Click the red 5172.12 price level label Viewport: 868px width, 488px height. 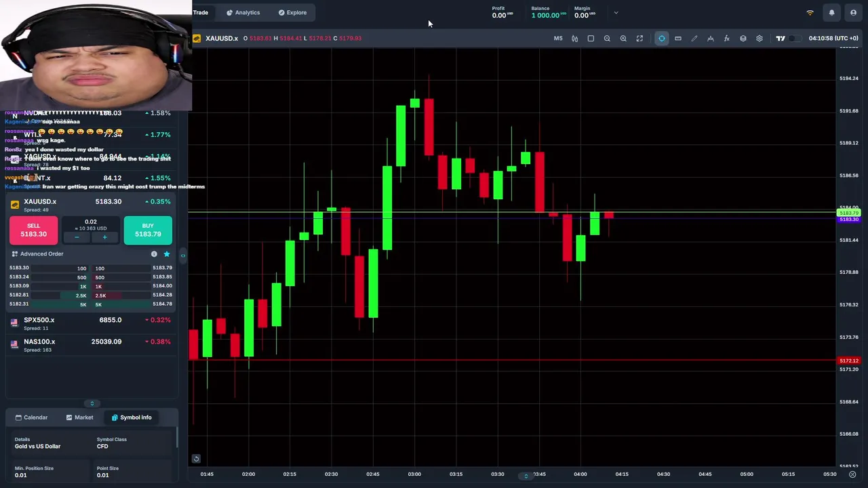[x=849, y=361]
